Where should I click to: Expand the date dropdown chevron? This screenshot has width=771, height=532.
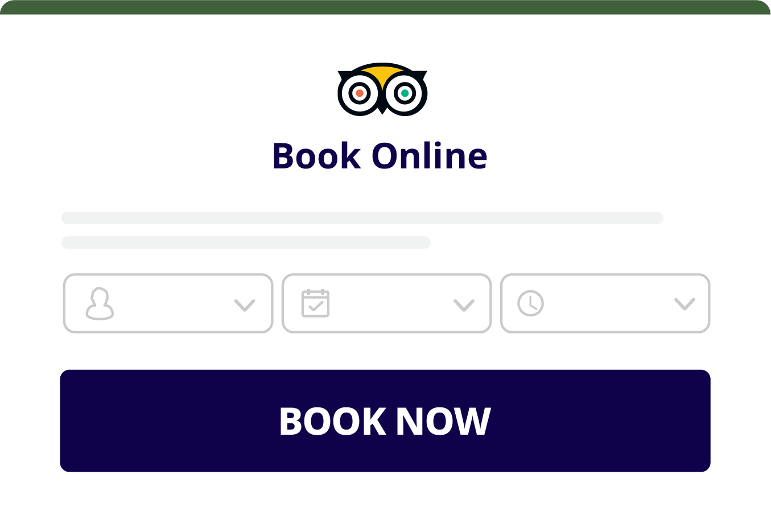(464, 305)
